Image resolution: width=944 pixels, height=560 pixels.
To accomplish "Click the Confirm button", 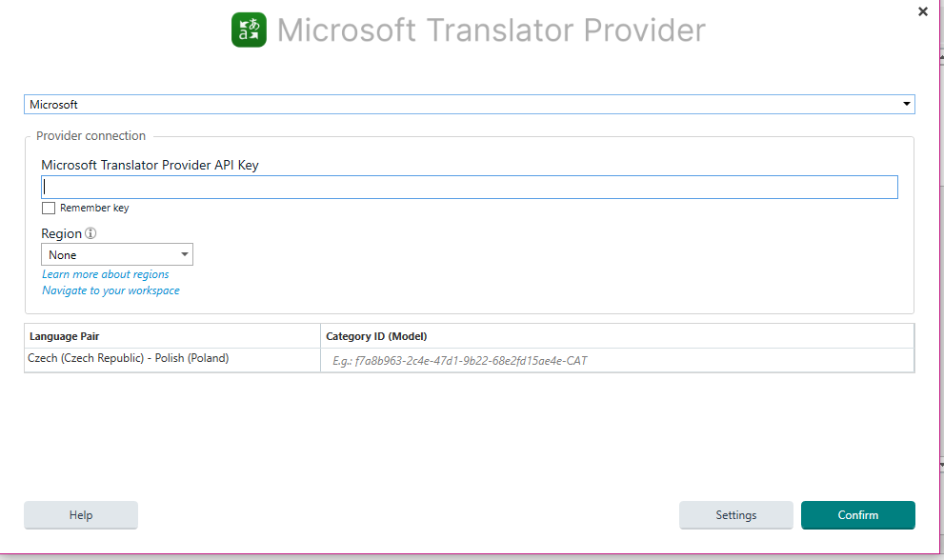I will (x=858, y=515).
